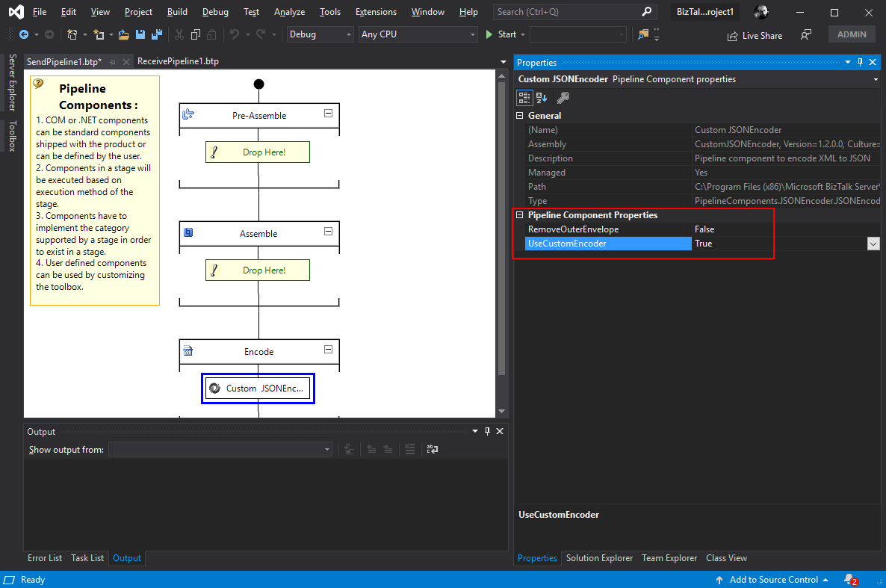Viewport: 886px width, 588px height.
Task: Collapse the General properties category
Action: [521, 116]
